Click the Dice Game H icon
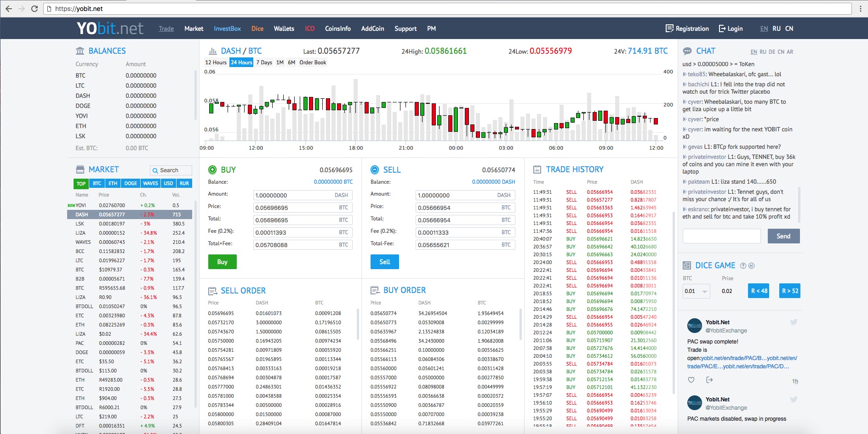The image size is (868, 434). coord(751,265)
